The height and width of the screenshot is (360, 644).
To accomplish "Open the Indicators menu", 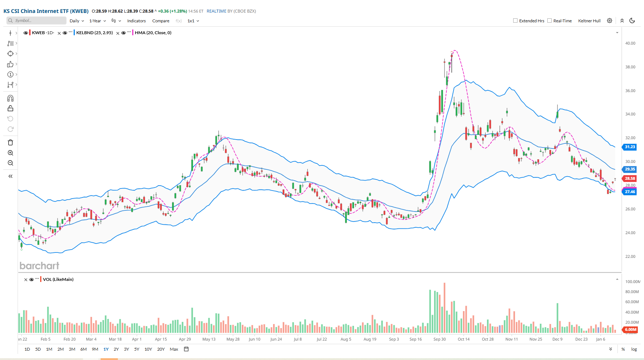I will point(136,21).
